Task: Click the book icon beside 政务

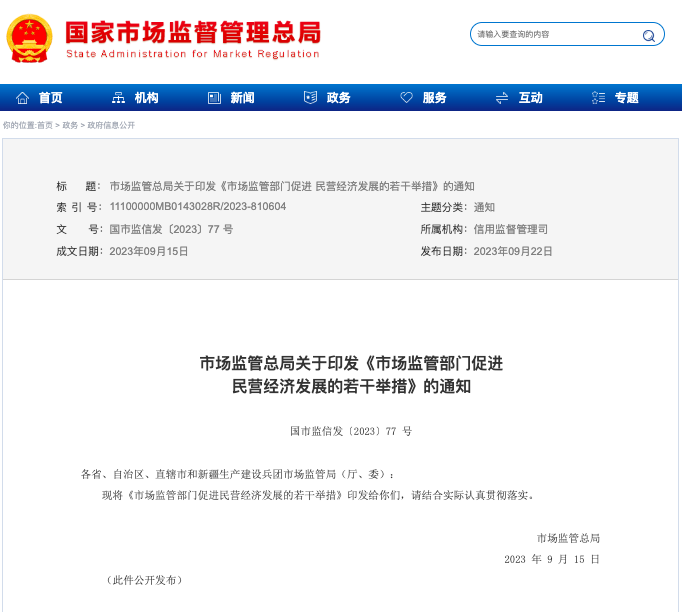Action: coord(310,98)
